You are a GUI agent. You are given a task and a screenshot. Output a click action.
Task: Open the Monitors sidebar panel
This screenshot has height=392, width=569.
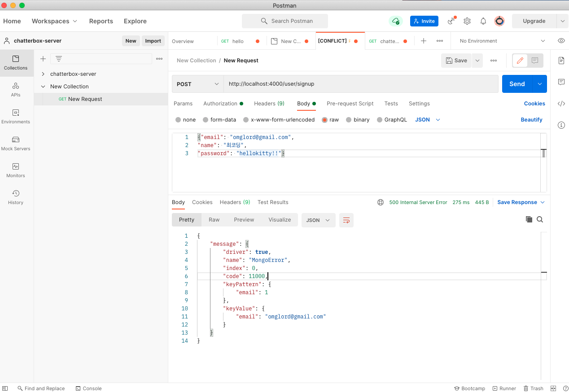click(16, 170)
